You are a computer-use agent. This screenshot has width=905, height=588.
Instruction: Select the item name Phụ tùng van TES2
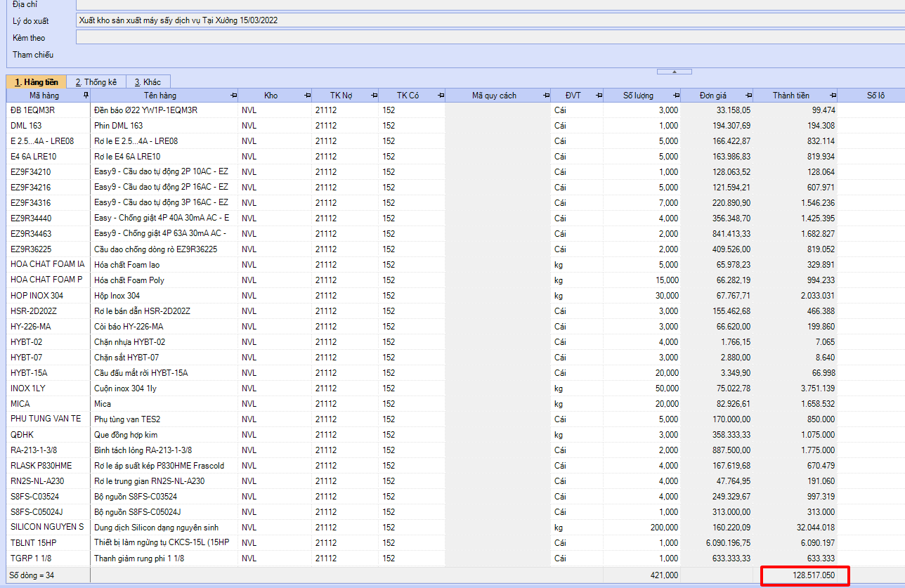(x=127, y=419)
